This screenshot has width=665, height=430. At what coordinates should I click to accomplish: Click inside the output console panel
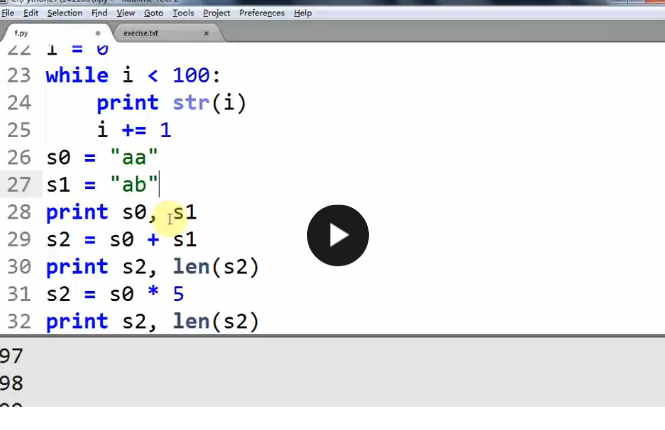[x=332, y=372]
